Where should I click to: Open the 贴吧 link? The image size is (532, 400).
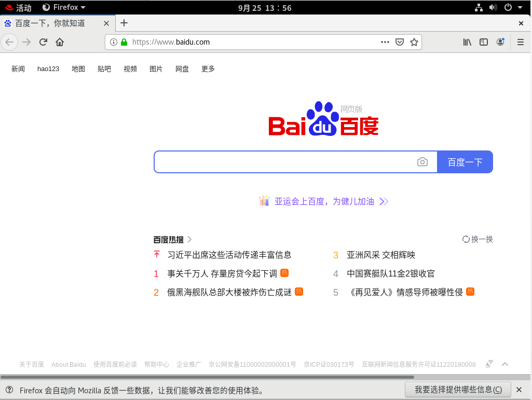point(104,69)
